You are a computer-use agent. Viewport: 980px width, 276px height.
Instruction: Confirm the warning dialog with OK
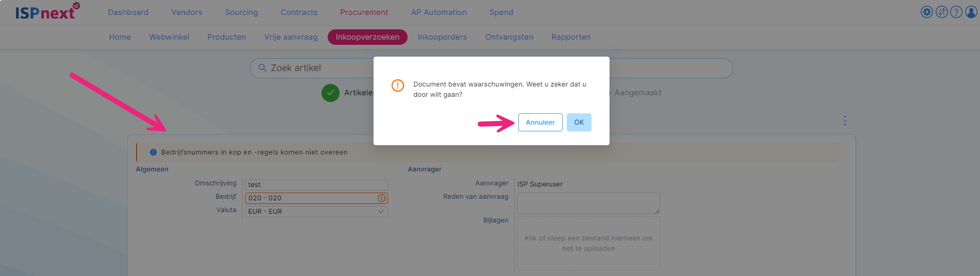[x=579, y=123]
